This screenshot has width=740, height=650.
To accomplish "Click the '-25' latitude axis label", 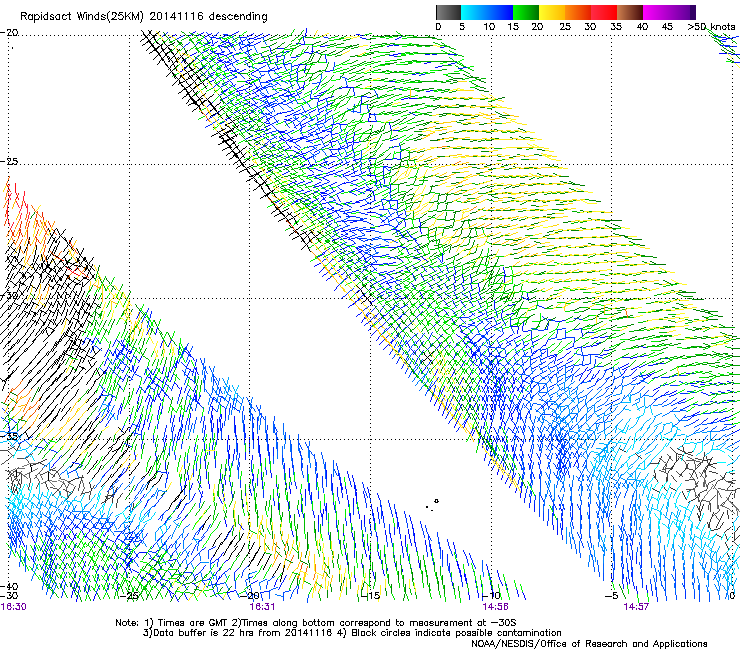I will pyautogui.click(x=9, y=161).
